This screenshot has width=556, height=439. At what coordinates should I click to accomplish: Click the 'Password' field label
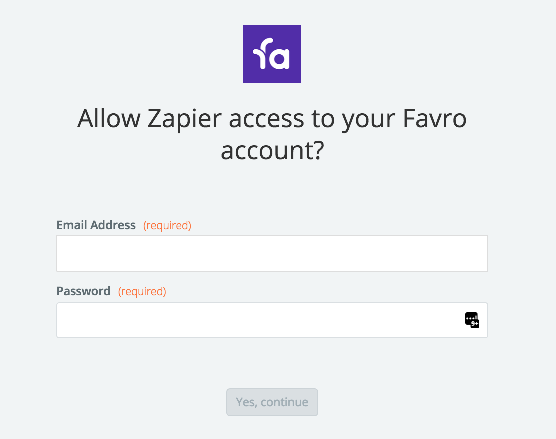click(x=83, y=291)
